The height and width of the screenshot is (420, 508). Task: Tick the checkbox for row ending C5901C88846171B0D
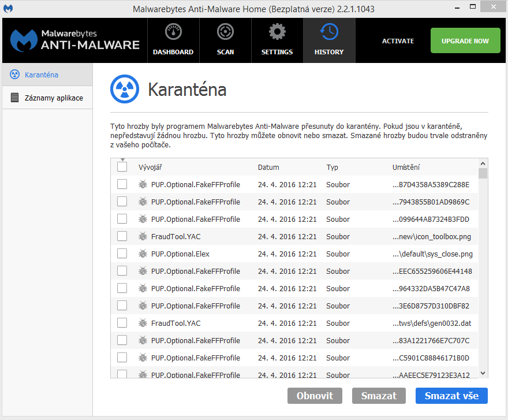tap(122, 358)
